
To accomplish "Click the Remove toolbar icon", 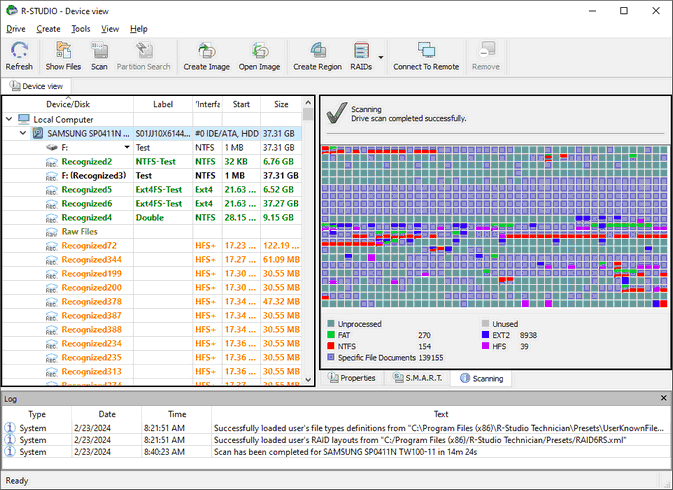I will pos(486,50).
